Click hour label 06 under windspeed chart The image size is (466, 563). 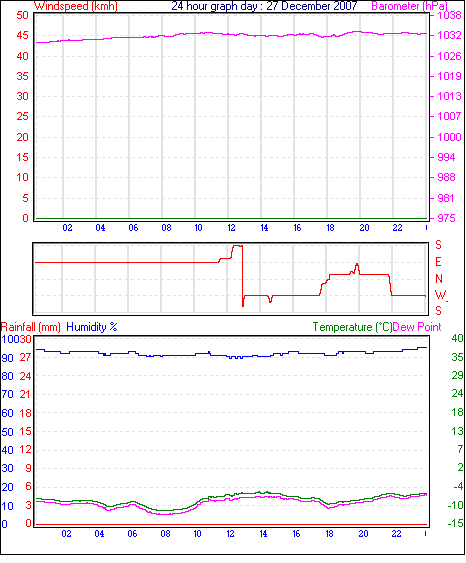(133, 228)
